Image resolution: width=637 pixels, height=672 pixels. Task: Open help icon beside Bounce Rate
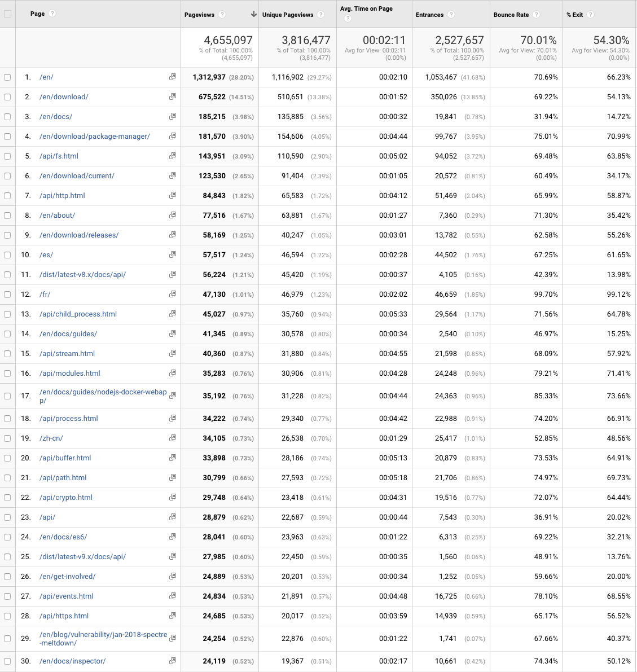pyautogui.click(x=536, y=15)
